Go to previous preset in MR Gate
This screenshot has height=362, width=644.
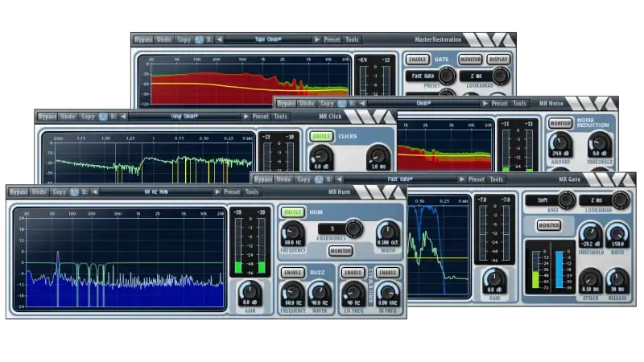[x=339, y=179]
